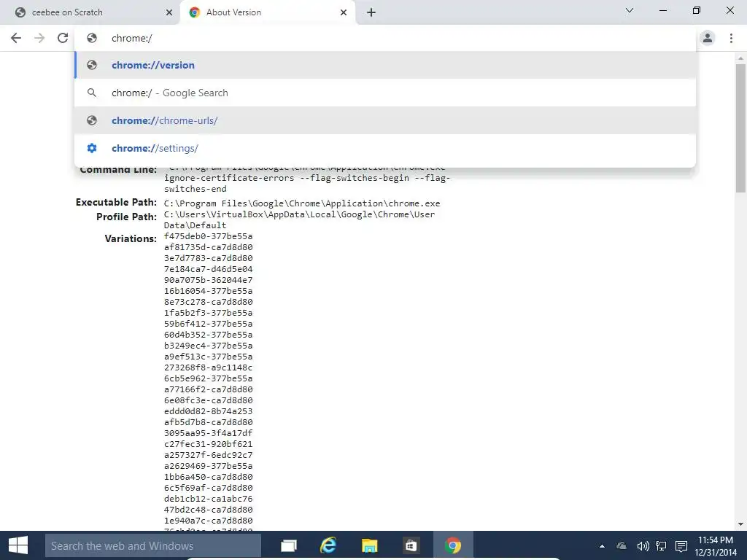Open a new tab with plus button
This screenshot has height=560, width=747.
pyautogui.click(x=371, y=12)
